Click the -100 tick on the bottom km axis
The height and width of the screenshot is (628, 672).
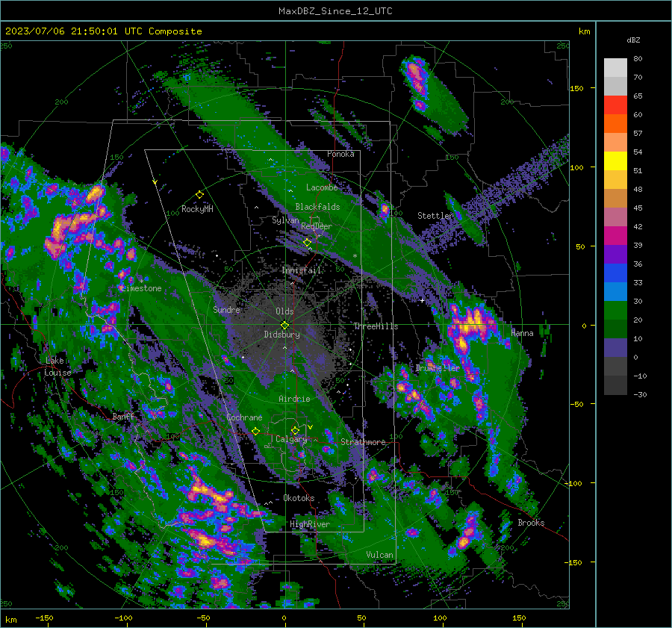123,618
